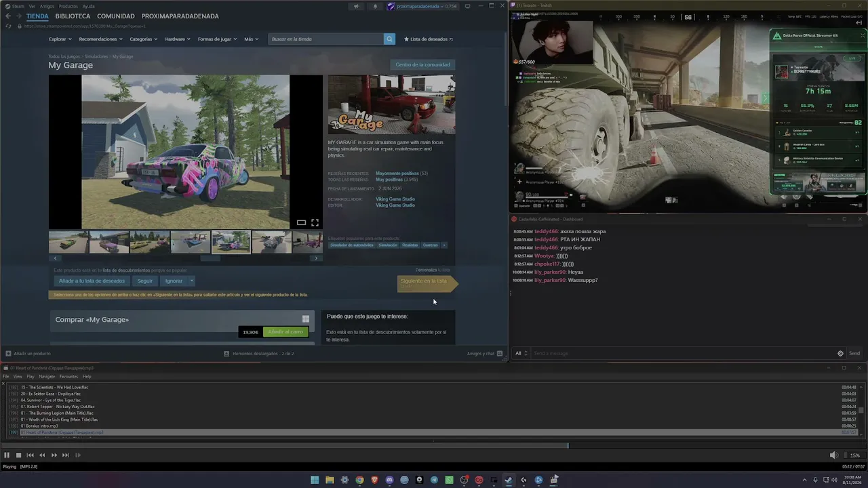The height and width of the screenshot is (488, 868).
Task: Open Brave browser from the taskbar
Action: (x=374, y=480)
